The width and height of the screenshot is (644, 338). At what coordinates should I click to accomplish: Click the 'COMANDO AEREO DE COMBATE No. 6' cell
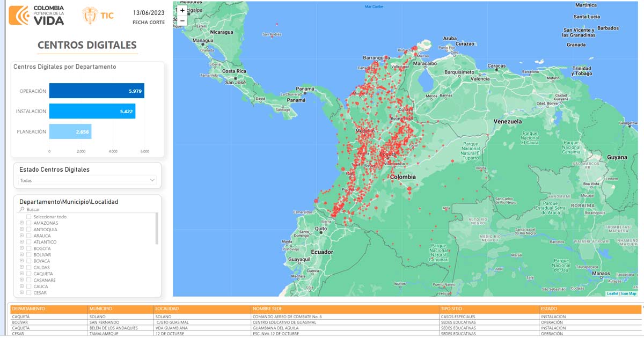click(345, 317)
